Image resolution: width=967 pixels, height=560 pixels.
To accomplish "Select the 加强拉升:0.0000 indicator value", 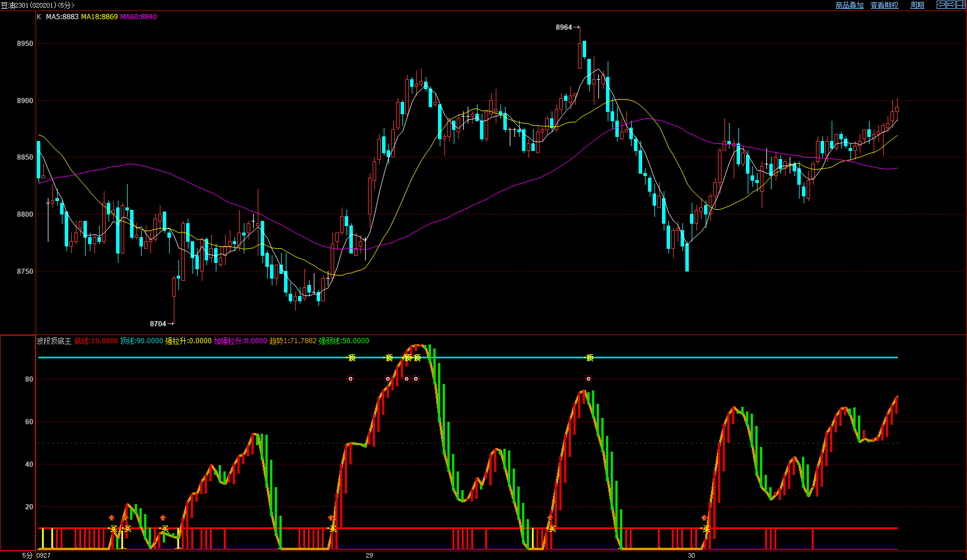I will click(x=240, y=341).
